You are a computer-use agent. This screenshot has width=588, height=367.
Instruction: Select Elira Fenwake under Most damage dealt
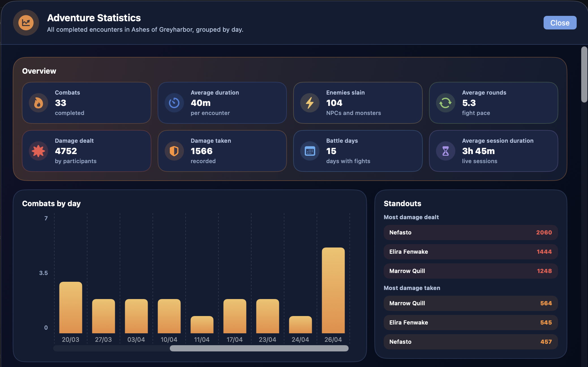[x=470, y=252]
